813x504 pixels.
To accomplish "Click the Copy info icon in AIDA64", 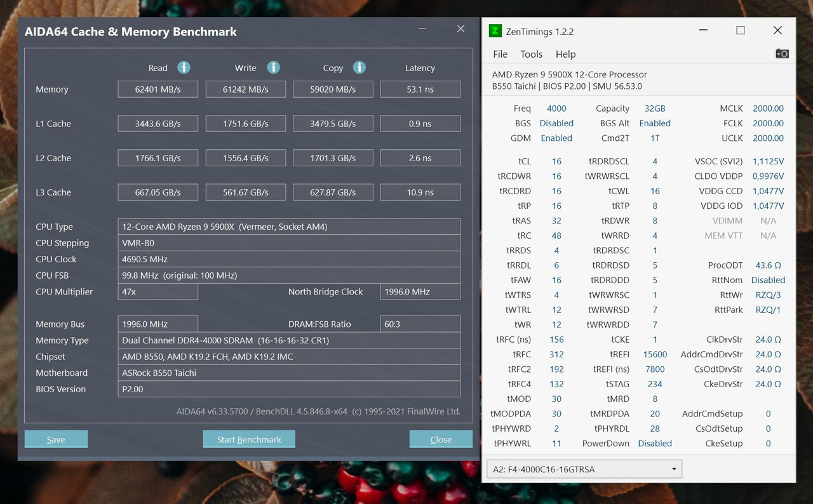I will [x=359, y=67].
